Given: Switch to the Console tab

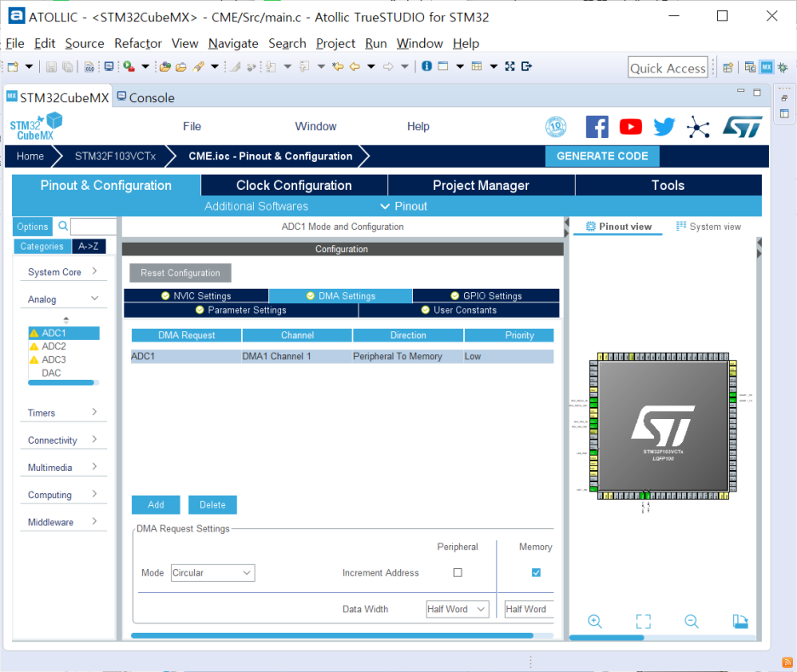Looking at the screenshot, I should click(x=146, y=98).
